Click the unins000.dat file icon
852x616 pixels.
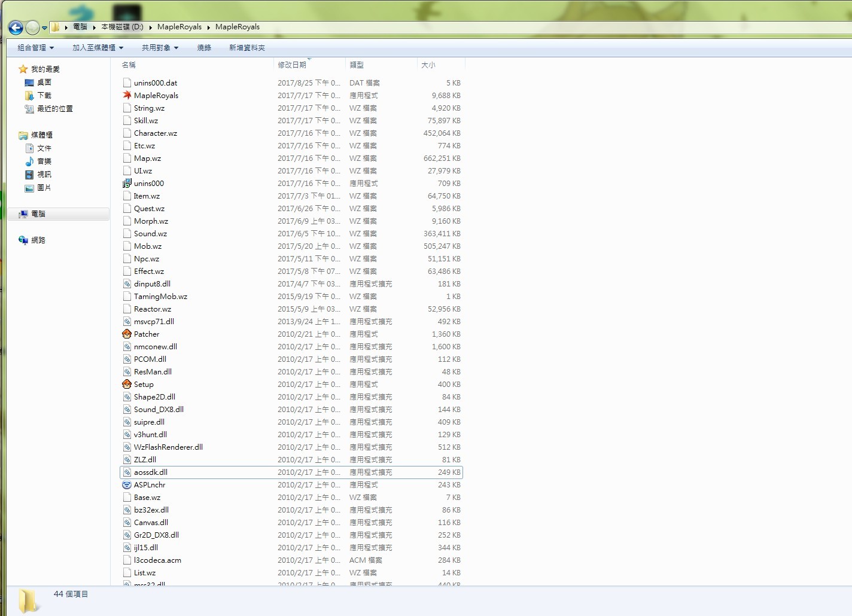[127, 83]
